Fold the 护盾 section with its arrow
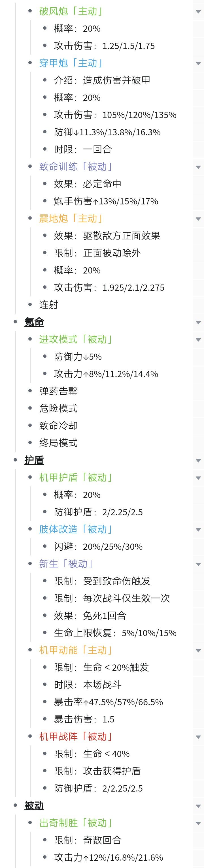This screenshot has height=868, width=204. tap(198, 461)
